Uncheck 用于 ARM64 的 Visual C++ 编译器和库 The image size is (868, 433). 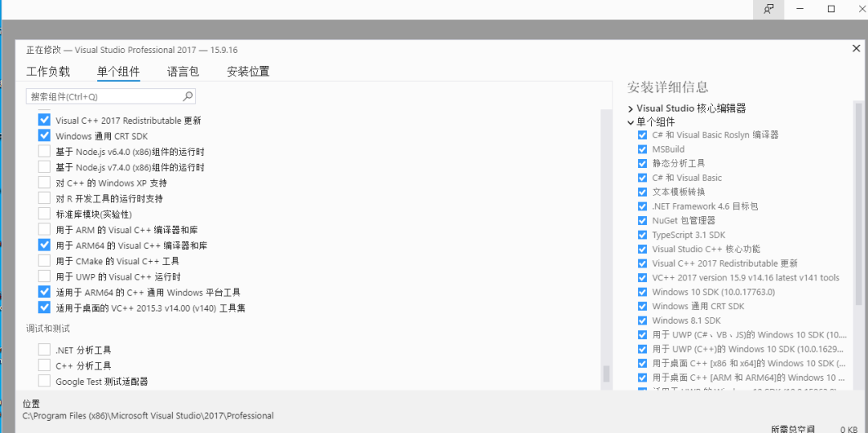(44, 245)
